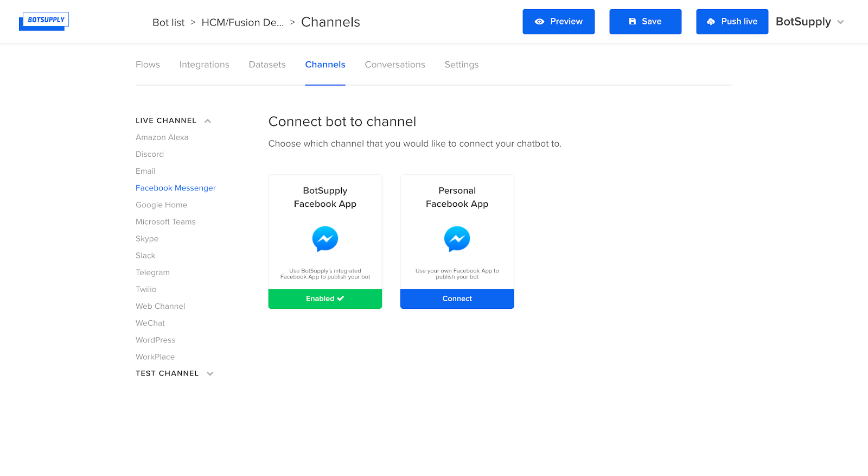
Task: Click the Connect bot to channel heading
Action: [342, 122]
